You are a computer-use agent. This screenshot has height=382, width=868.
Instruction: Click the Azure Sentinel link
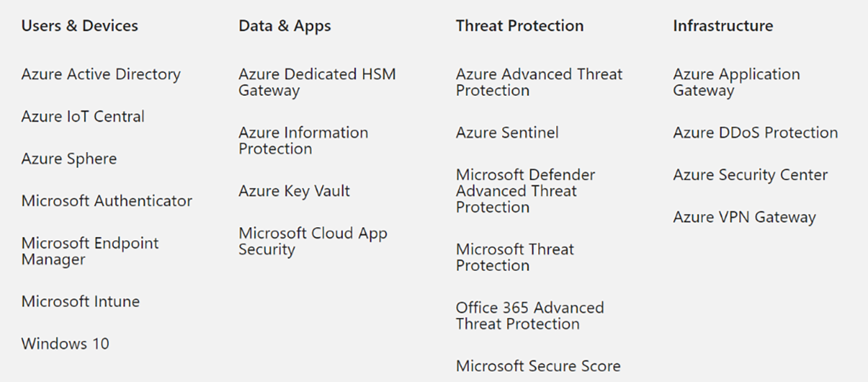click(507, 133)
